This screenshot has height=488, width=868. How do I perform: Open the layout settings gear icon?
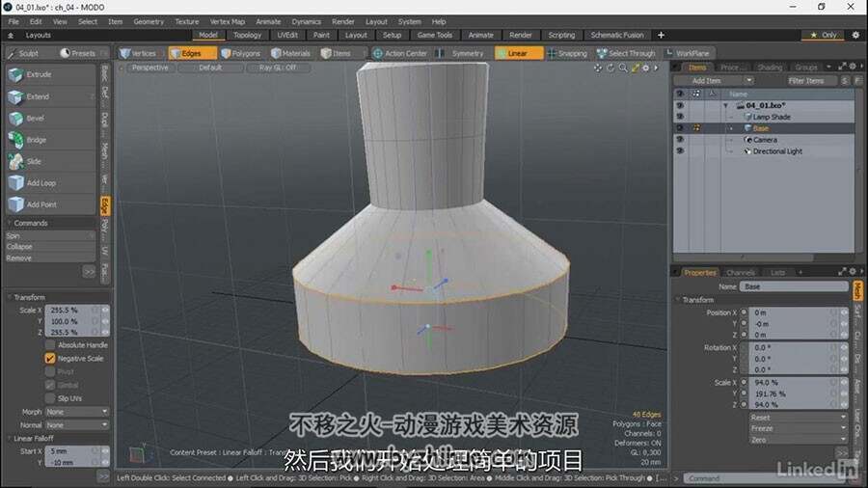(x=855, y=35)
